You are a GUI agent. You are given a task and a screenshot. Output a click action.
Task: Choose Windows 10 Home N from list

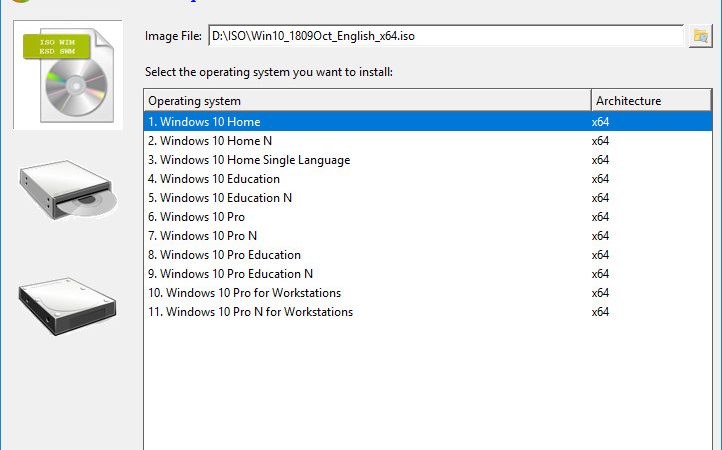[x=428, y=140]
